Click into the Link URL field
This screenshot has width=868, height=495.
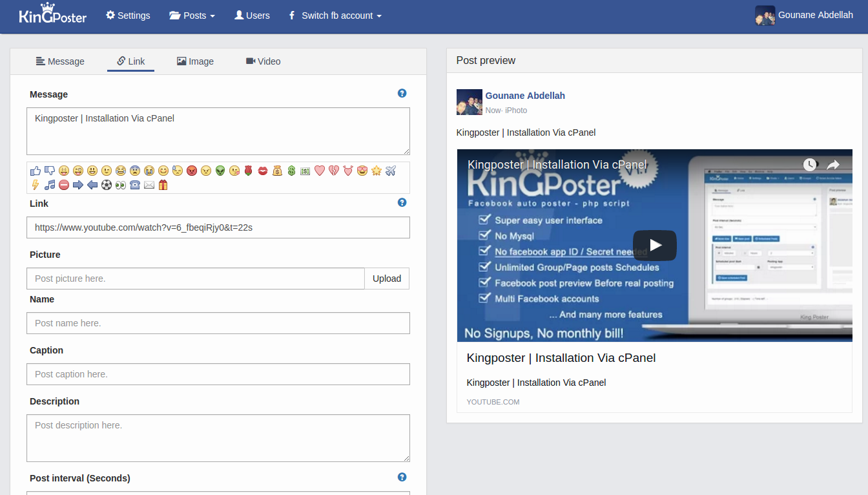(218, 227)
